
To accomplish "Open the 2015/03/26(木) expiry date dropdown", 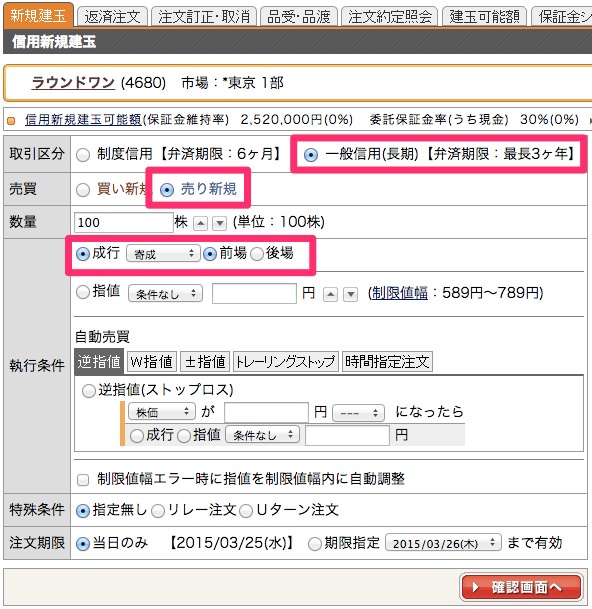I will pos(443,543).
